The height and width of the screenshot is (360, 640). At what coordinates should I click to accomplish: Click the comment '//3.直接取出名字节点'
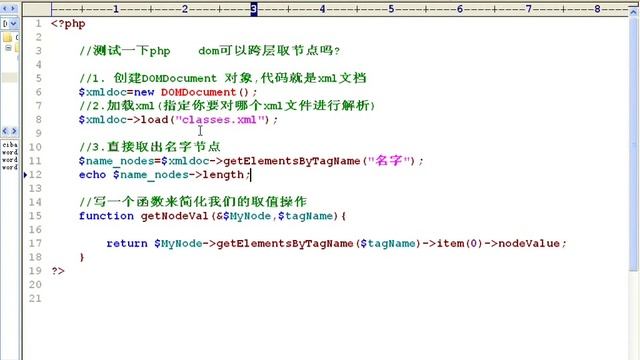(150, 147)
